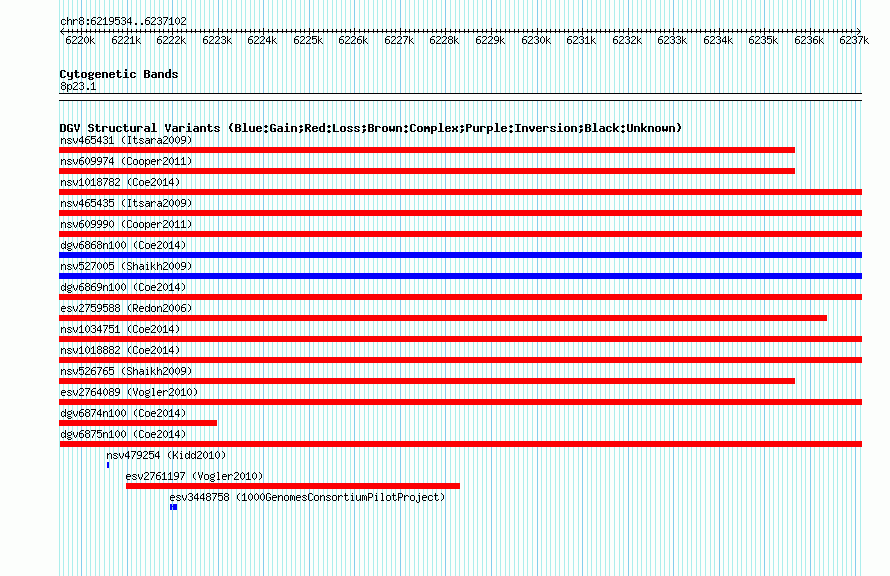Open the nsv609990 (Cooper2011) label
This screenshot has height=576, width=890.
(x=126, y=224)
